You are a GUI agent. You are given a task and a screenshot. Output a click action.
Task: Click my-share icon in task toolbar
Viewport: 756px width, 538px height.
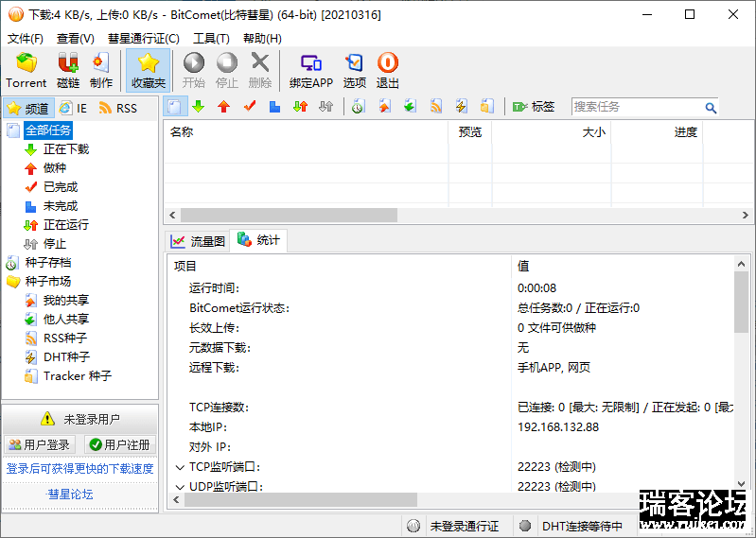click(384, 107)
